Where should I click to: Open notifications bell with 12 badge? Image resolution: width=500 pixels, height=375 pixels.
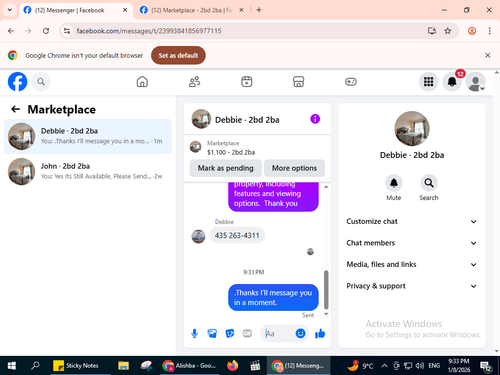point(452,82)
